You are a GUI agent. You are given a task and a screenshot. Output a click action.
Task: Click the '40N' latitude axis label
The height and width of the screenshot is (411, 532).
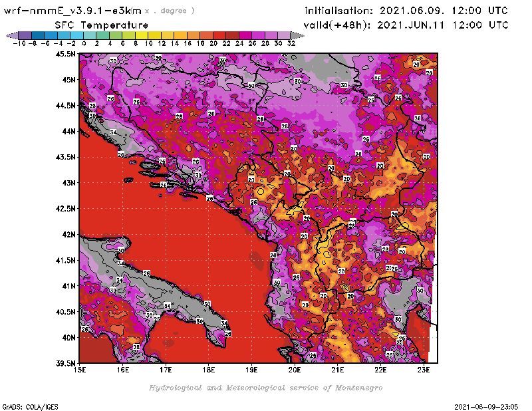[x=68, y=338]
